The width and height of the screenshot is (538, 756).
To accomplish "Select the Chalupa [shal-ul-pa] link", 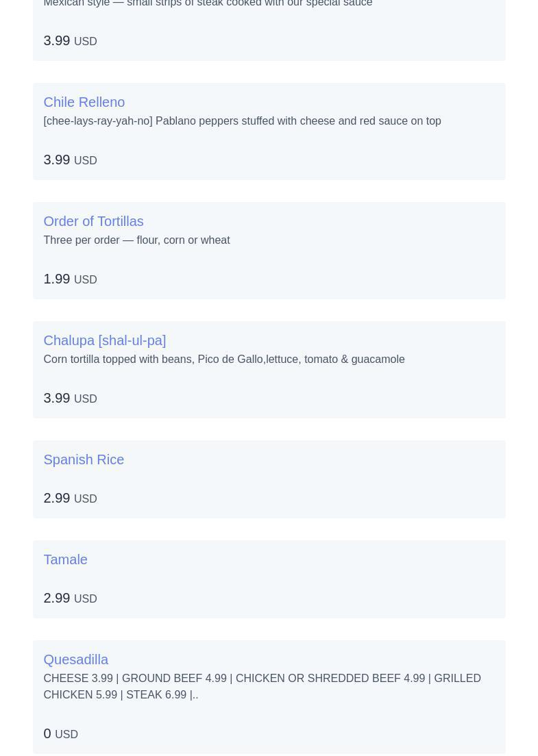I will pos(105,340).
